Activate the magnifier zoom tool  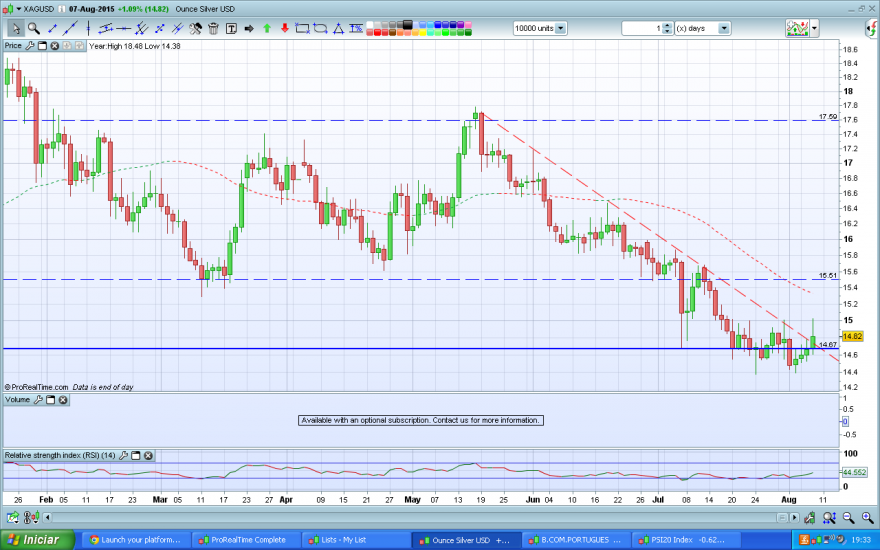[33, 28]
